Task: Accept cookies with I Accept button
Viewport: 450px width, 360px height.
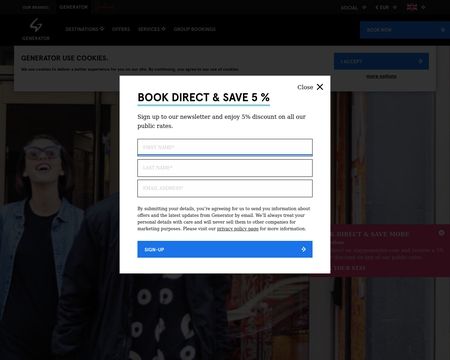Action: tap(381, 61)
